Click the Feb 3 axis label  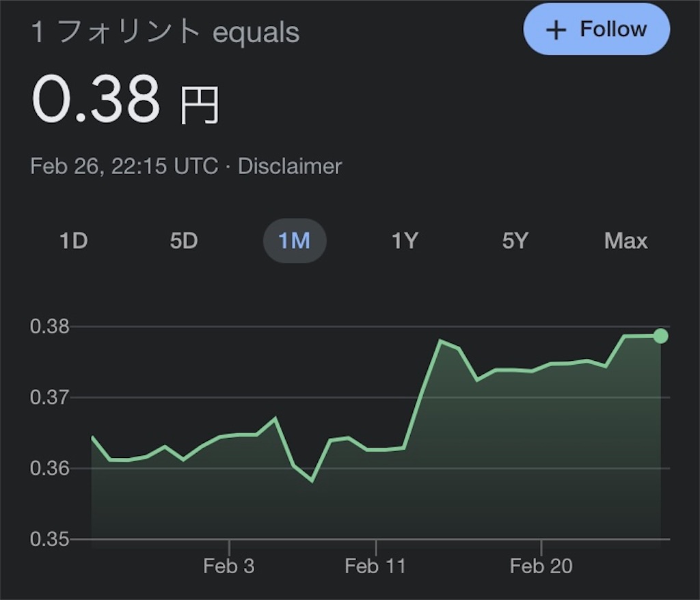point(228,566)
